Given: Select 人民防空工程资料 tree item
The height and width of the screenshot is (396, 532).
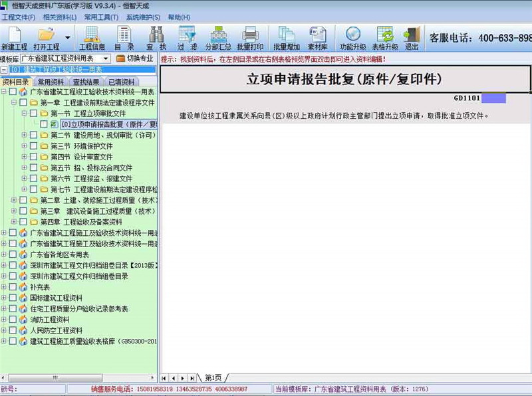Looking at the screenshot, I should point(56,331).
